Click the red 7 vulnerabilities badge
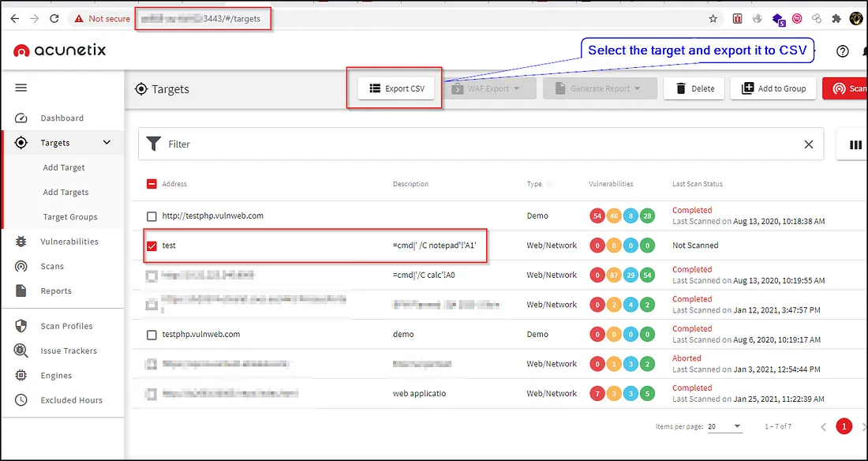This screenshot has height=461, width=868. coord(597,394)
